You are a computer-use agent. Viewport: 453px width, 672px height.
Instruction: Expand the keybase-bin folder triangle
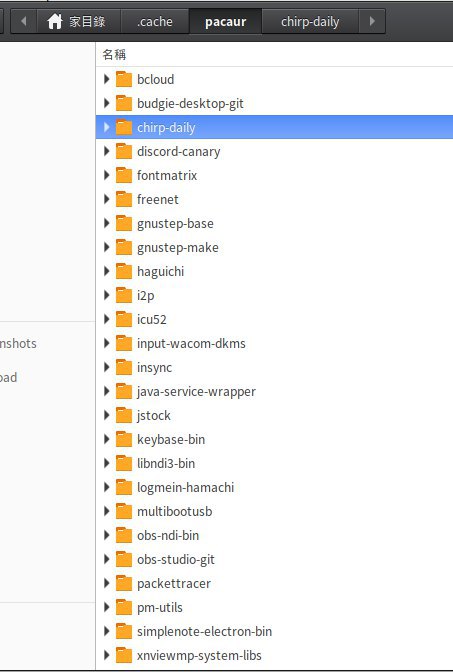(107, 439)
